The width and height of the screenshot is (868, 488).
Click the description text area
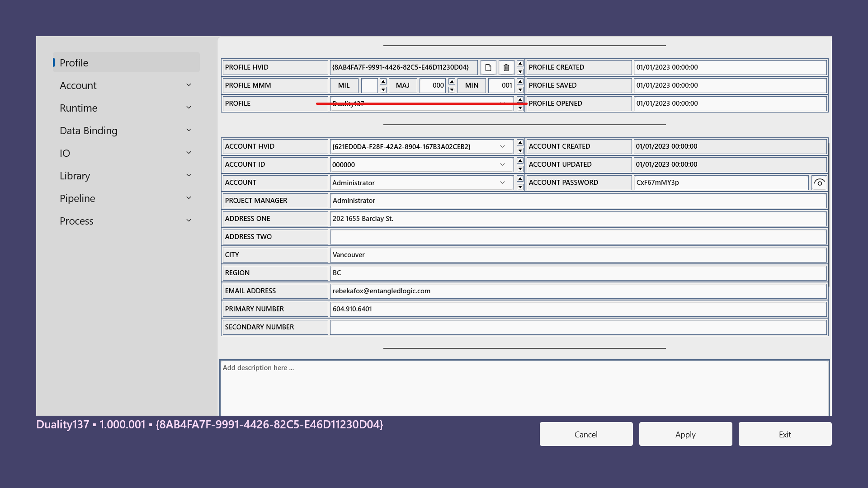click(524, 388)
